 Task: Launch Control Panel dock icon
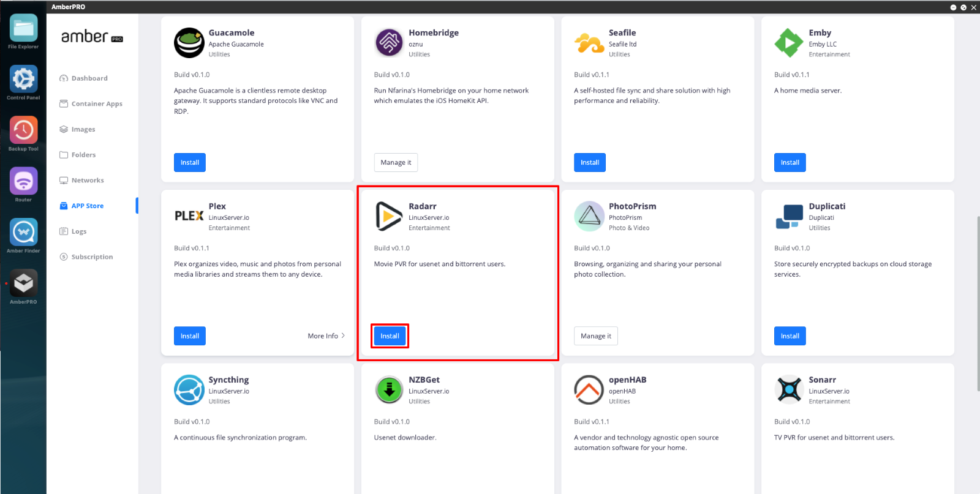pyautogui.click(x=23, y=79)
